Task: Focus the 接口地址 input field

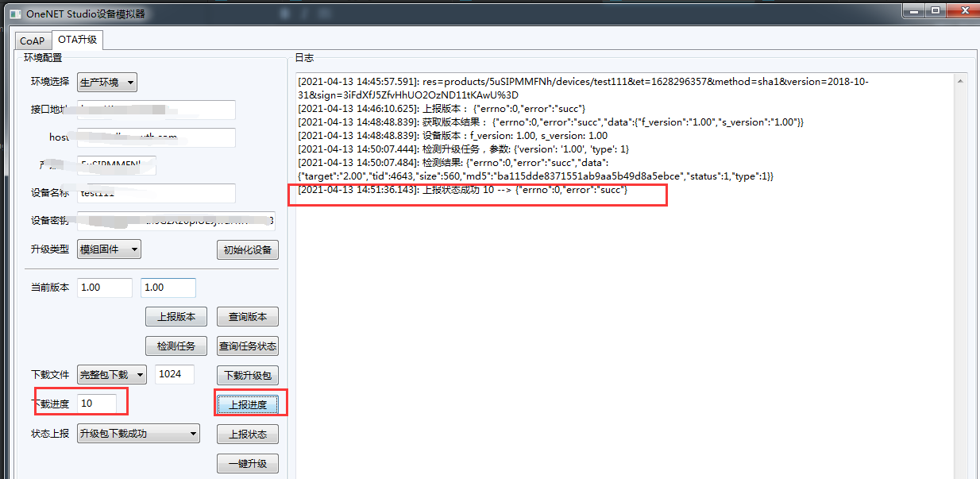Action: pos(156,110)
